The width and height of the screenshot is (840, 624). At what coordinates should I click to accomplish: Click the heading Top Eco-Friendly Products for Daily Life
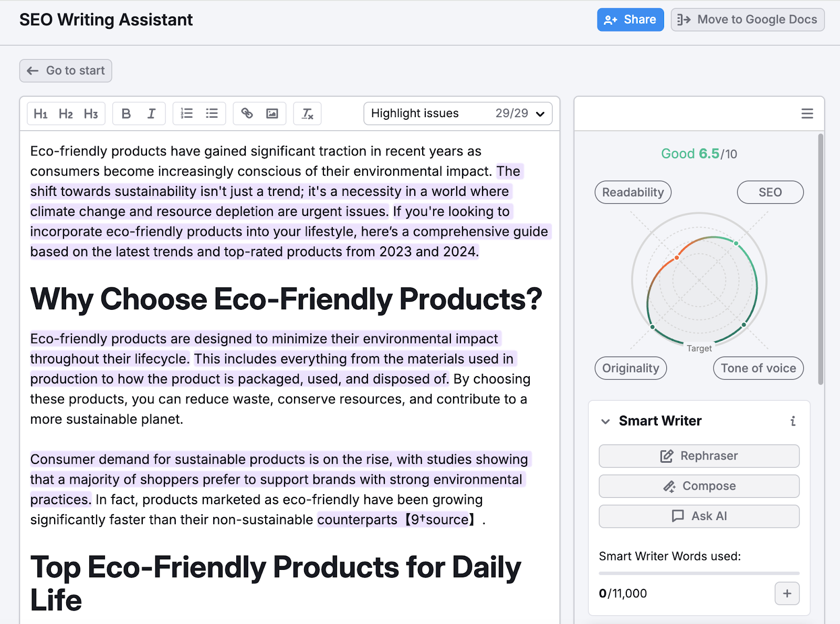pos(276,584)
